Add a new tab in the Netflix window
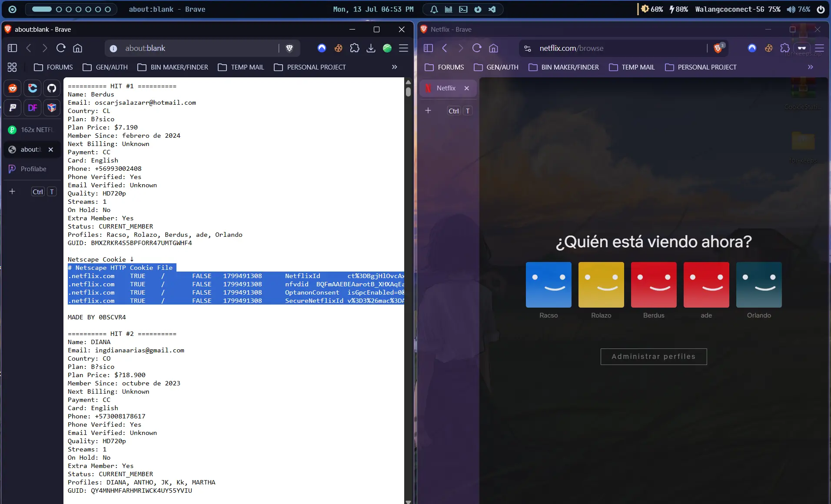This screenshot has height=504, width=831. pos(428,111)
